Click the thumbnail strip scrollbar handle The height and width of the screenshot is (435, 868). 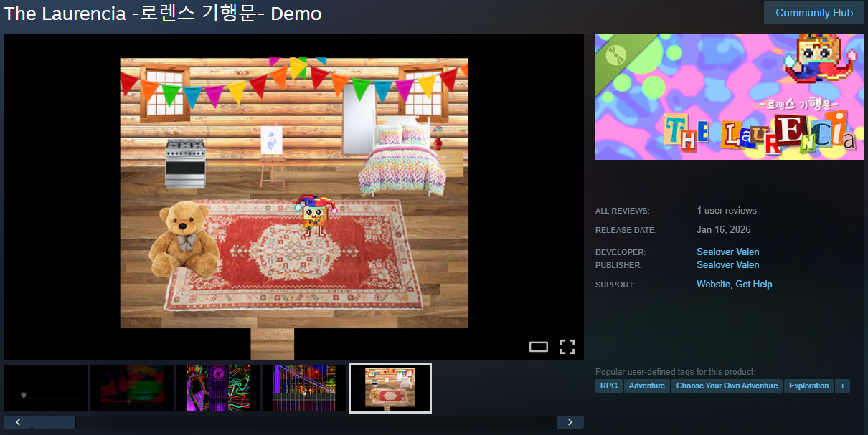(x=54, y=422)
